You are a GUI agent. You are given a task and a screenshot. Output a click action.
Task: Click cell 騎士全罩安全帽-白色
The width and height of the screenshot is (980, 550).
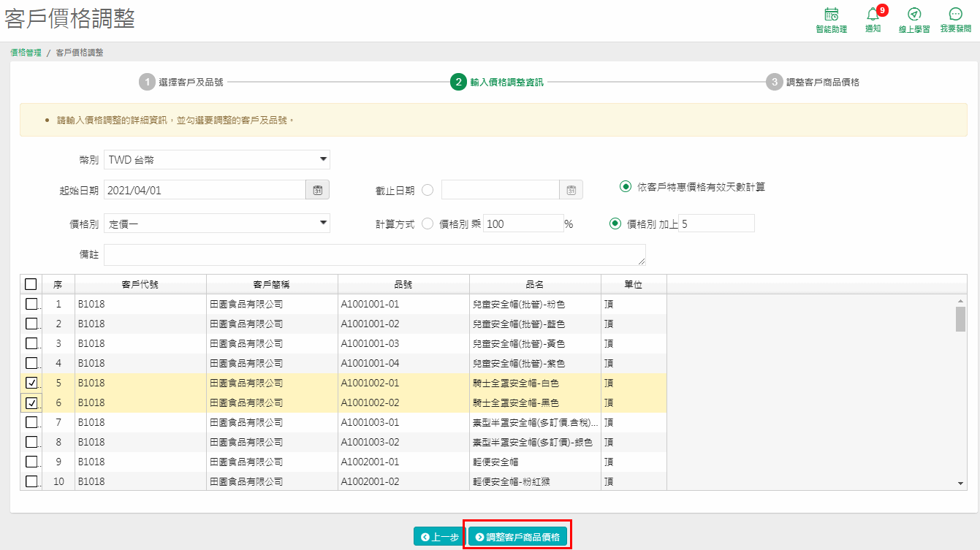535,383
